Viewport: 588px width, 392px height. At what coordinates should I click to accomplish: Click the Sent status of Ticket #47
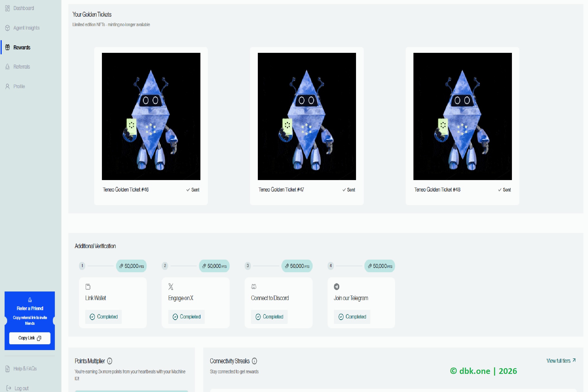point(349,190)
